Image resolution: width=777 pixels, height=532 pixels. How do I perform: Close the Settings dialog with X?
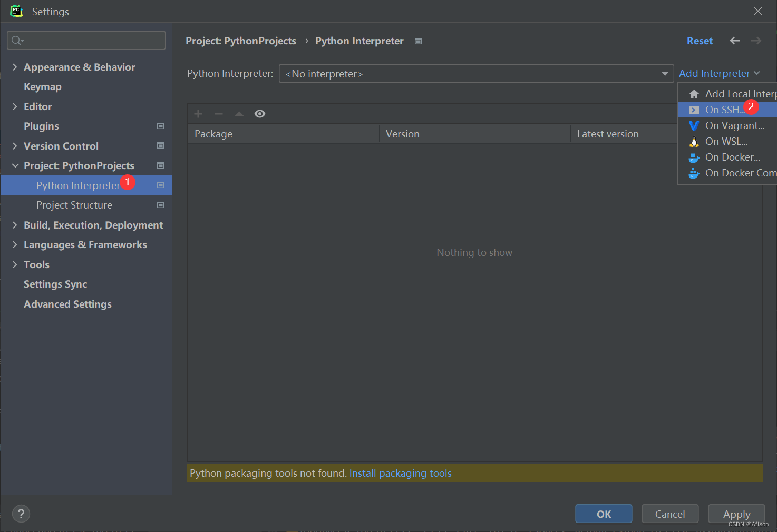(x=758, y=11)
